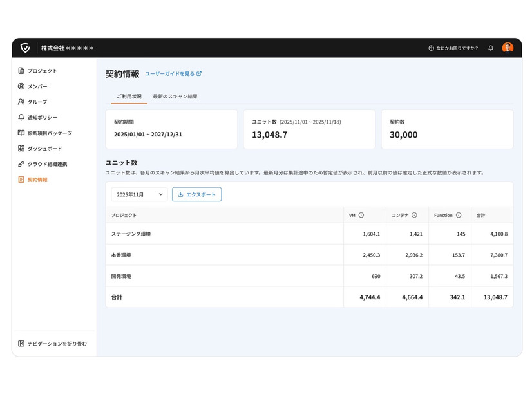Screen dimensions: 532x399
Task: Click the コンテナ column info icon
Action: click(x=414, y=215)
